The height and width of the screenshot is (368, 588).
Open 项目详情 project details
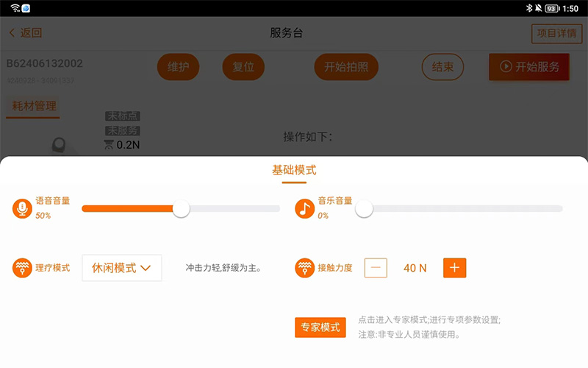(x=556, y=33)
